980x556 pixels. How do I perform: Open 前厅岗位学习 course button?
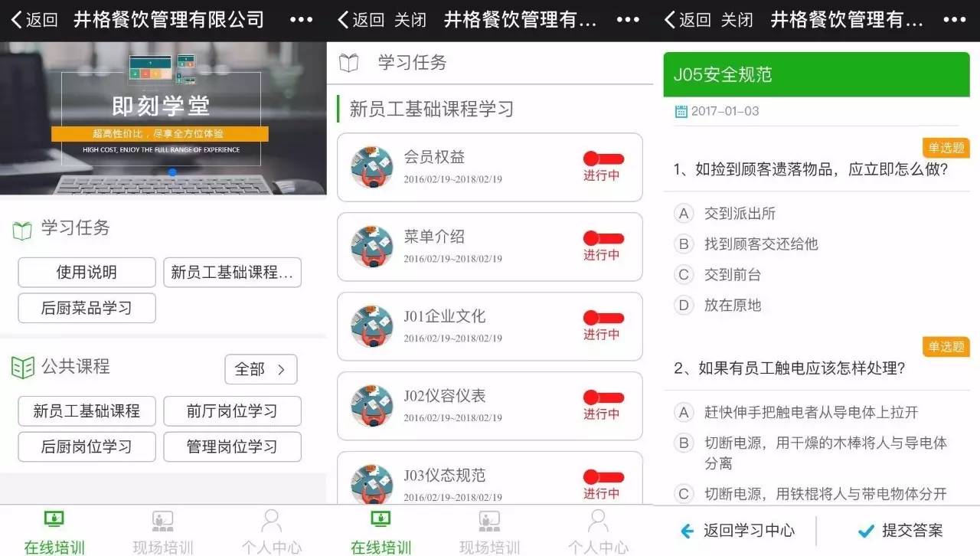coord(232,411)
